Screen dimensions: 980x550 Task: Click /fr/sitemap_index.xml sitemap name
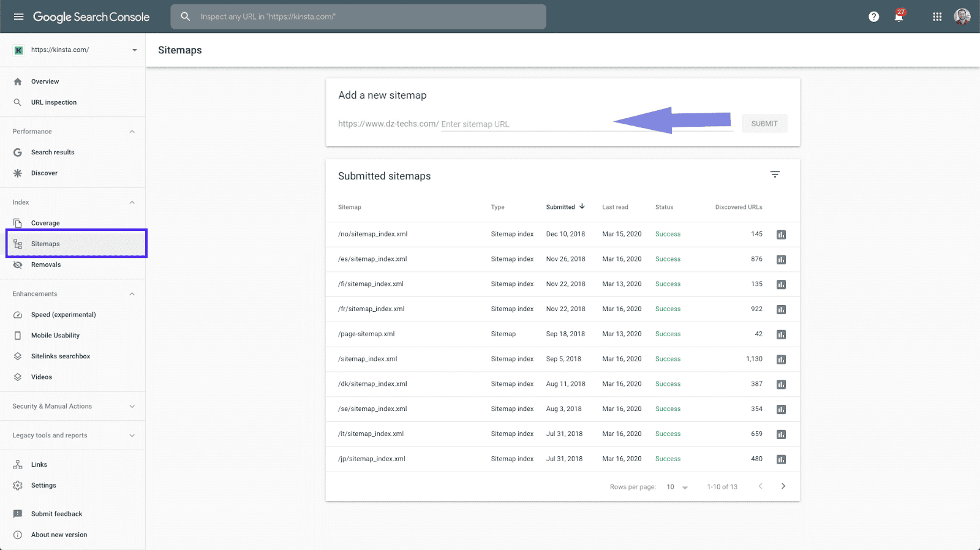[371, 309]
